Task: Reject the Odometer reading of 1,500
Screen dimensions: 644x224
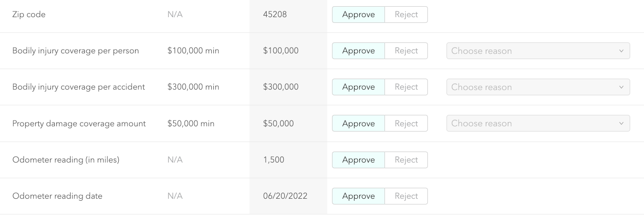Action: pos(406,160)
